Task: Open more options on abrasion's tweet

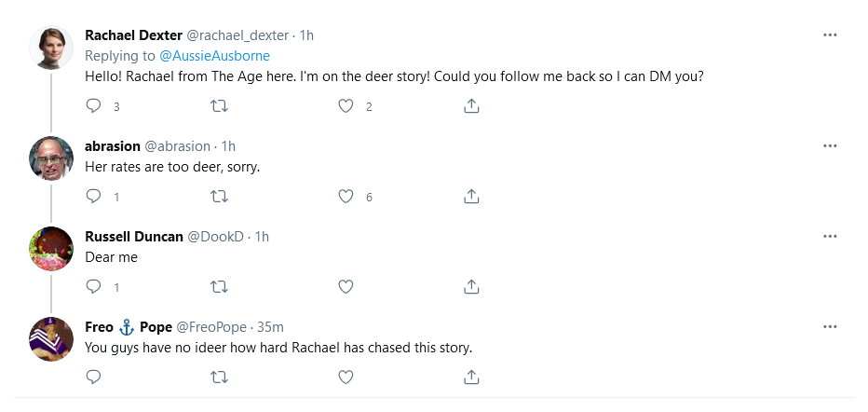Action: (x=830, y=146)
